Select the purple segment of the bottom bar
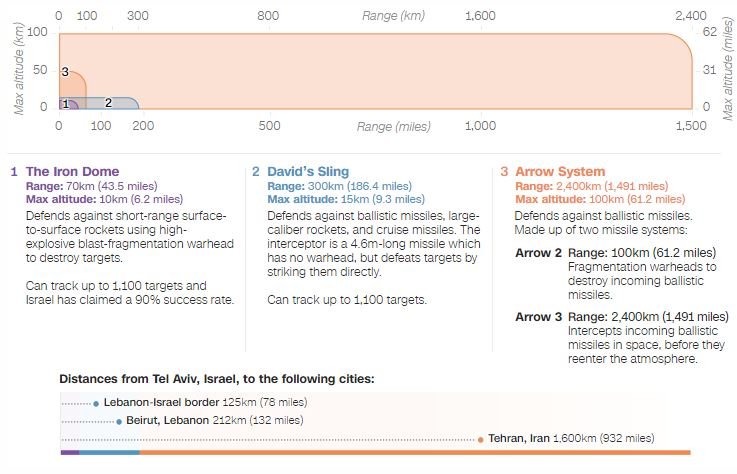737x474 pixels. pyautogui.click(x=69, y=453)
